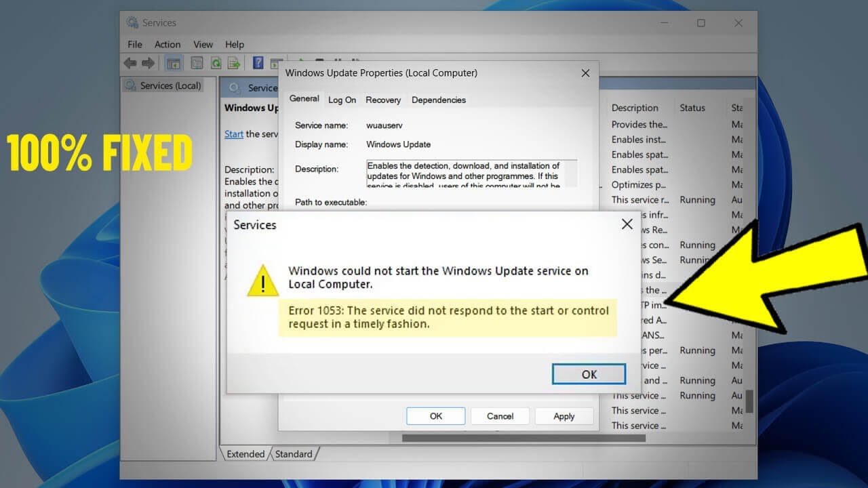Select the "Enables inst..." description row

point(637,140)
